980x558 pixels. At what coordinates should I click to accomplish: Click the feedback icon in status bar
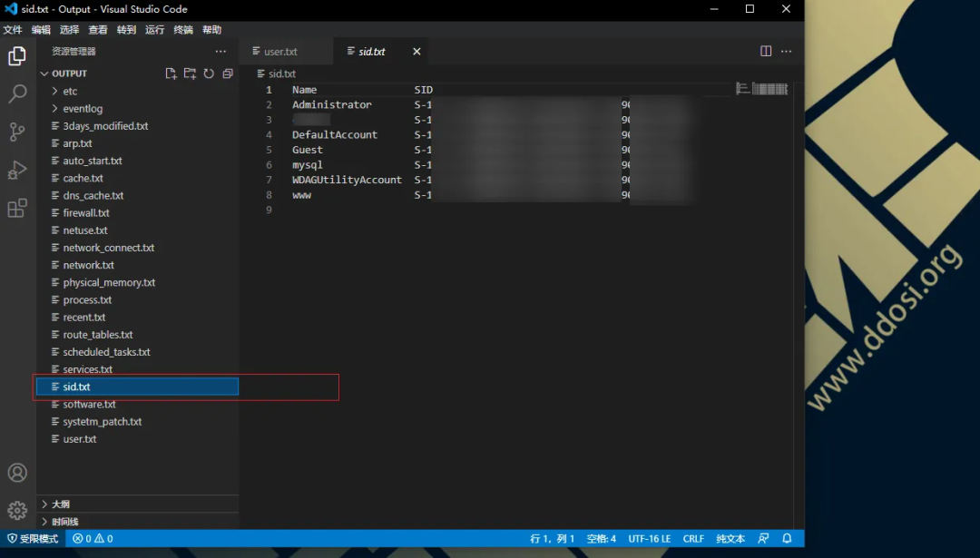click(x=763, y=538)
